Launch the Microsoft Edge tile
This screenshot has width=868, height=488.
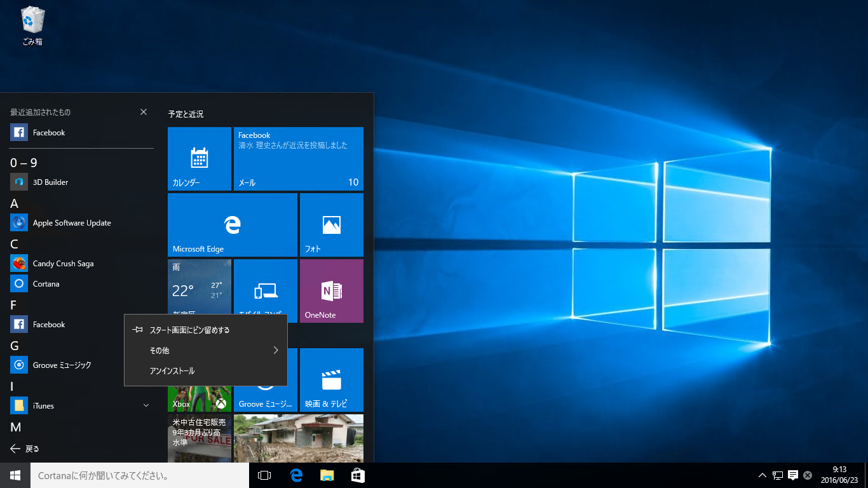point(233,225)
